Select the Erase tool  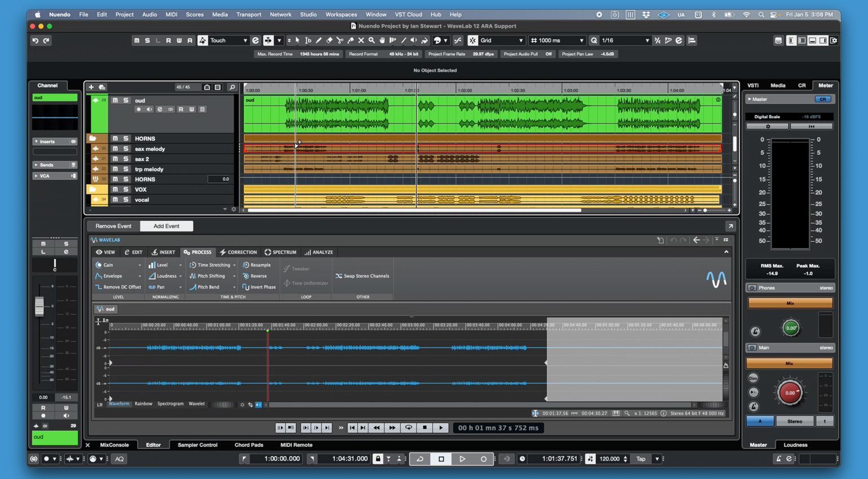coord(329,41)
